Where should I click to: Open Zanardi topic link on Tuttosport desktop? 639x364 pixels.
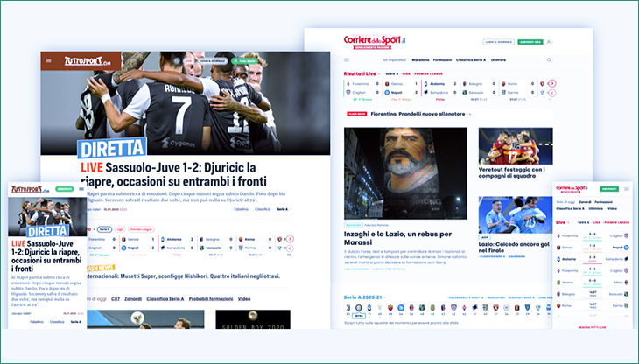(x=133, y=299)
